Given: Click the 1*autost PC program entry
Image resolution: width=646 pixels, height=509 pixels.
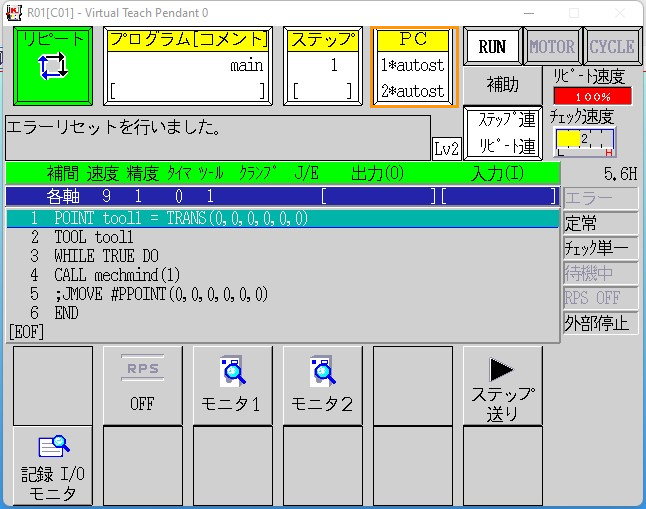Looking at the screenshot, I should 413,65.
